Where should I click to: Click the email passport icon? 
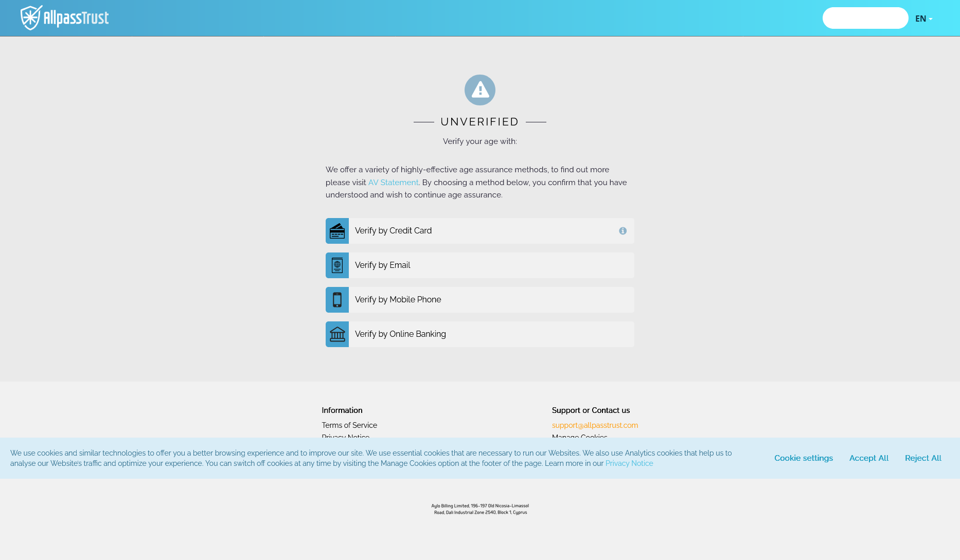[337, 265]
